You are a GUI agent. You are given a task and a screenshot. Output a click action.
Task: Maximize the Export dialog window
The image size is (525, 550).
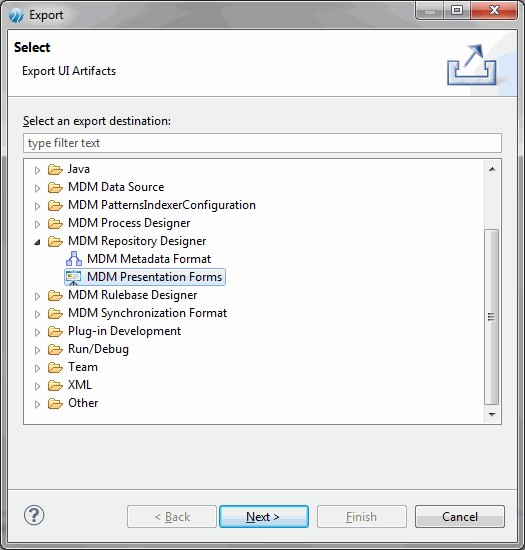[x=457, y=11]
